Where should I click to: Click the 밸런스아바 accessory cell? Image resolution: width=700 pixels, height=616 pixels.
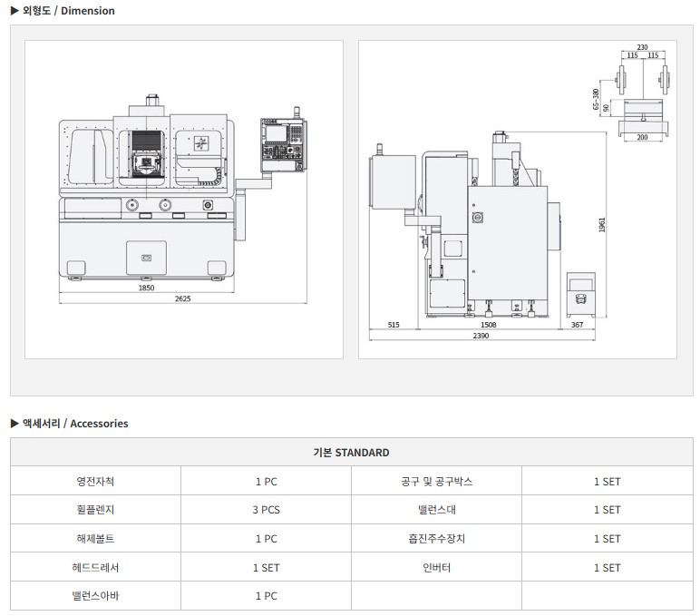point(95,596)
